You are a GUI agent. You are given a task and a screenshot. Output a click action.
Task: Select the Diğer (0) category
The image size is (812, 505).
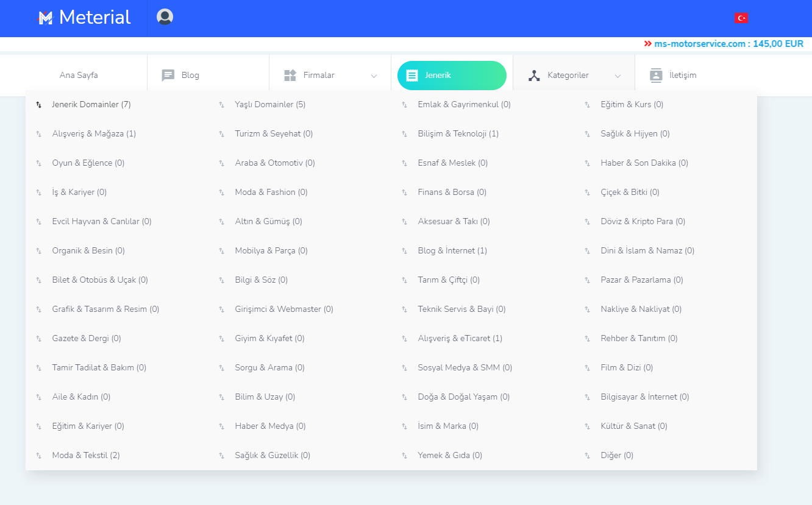616,456
